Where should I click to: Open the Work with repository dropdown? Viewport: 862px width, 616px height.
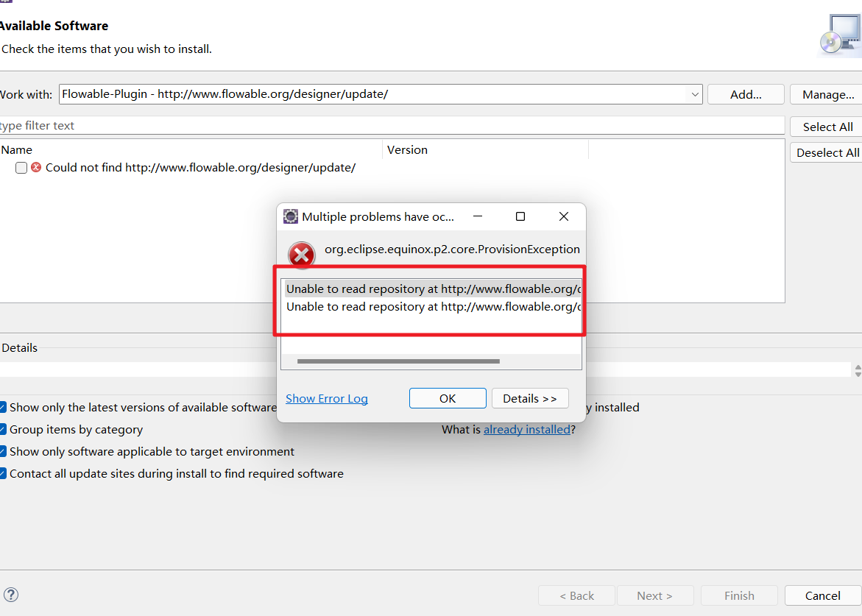click(x=694, y=94)
